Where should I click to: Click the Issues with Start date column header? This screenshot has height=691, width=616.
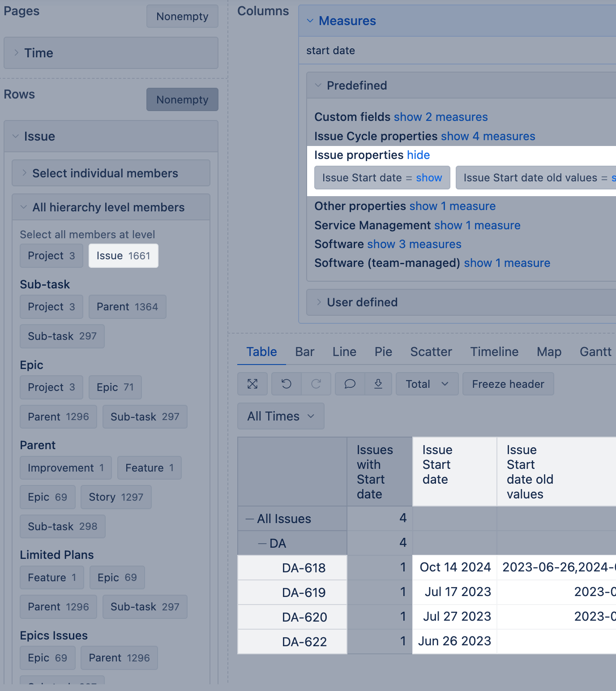pos(380,472)
